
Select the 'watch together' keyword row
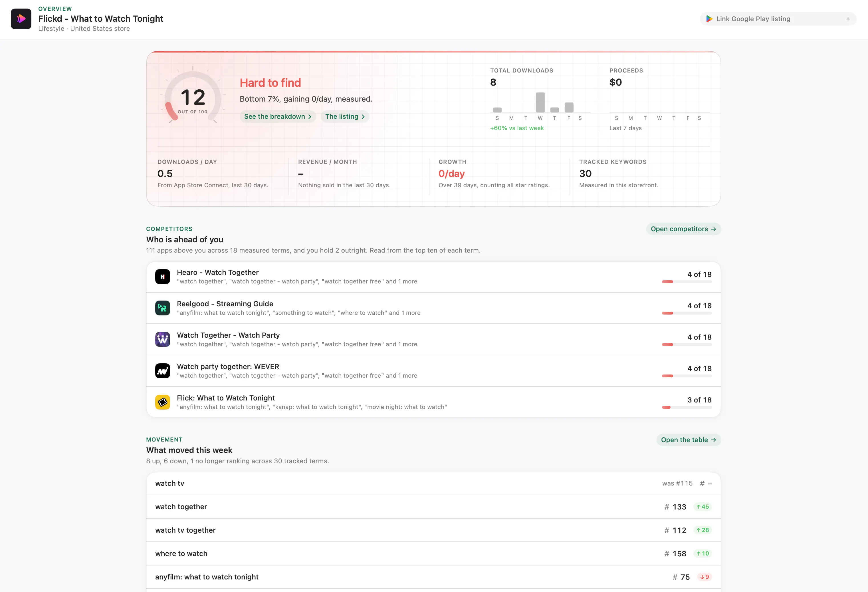click(x=433, y=507)
